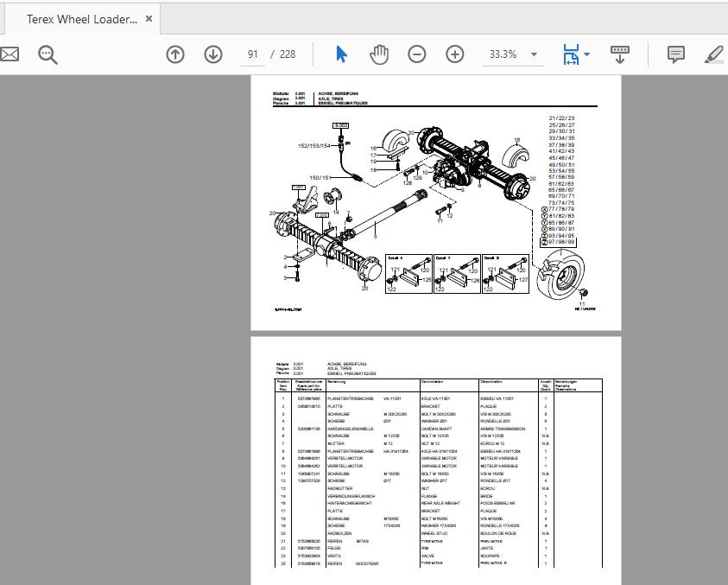Viewport: 728px width, 585px height.
Task: Select the Hand tool for panning
Action: pyautogui.click(x=378, y=54)
